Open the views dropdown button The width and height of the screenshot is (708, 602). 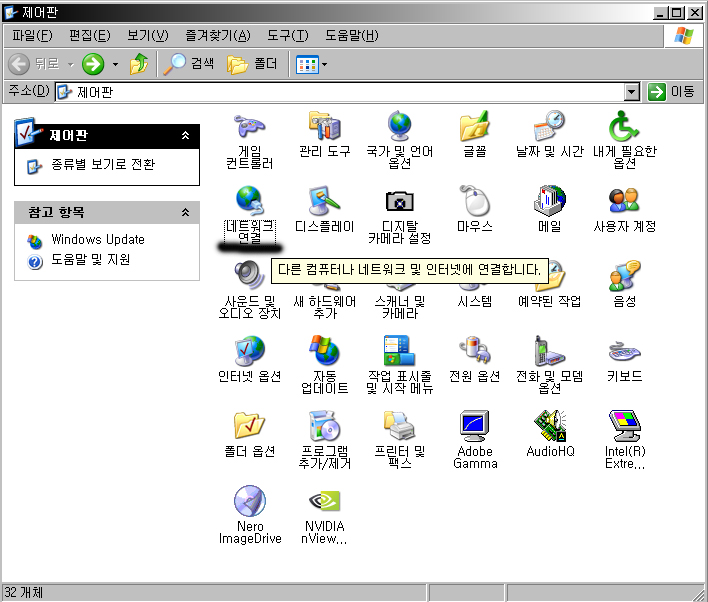pos(311,65)
